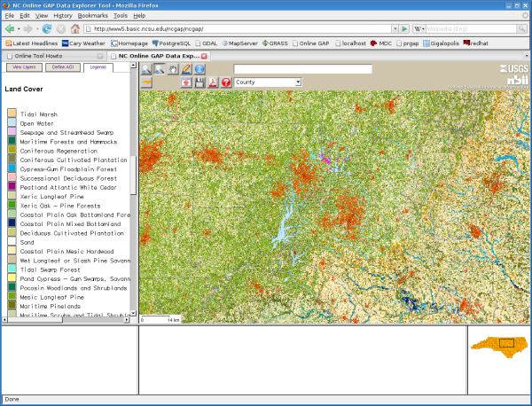Switch to the View Layers tab
The width and height of the screenshot is (532, 406).
point(24,67)
